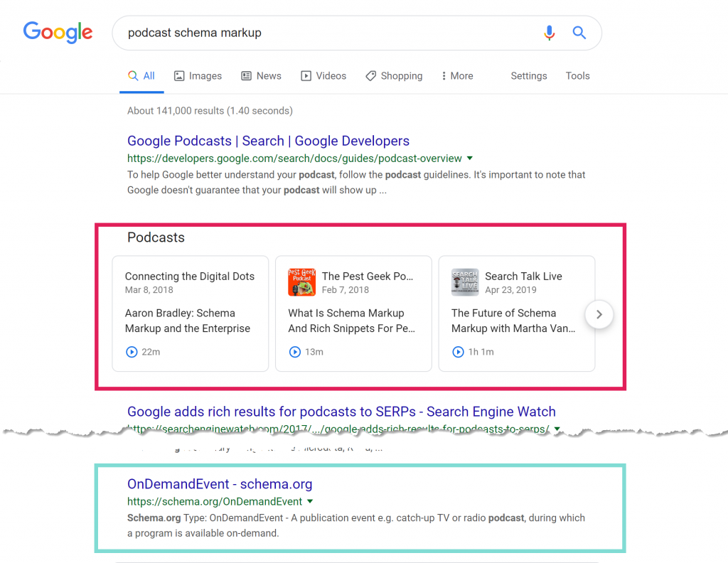Click the All tab magnifier icon
This screenshot has width=728, height=563.
(x=133, y=75)
